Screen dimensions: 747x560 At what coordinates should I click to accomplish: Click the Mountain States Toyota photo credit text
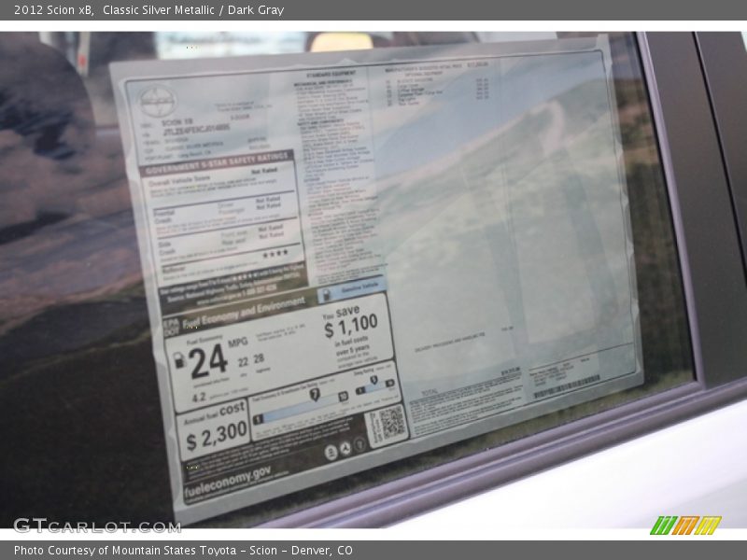click(183, 551)
